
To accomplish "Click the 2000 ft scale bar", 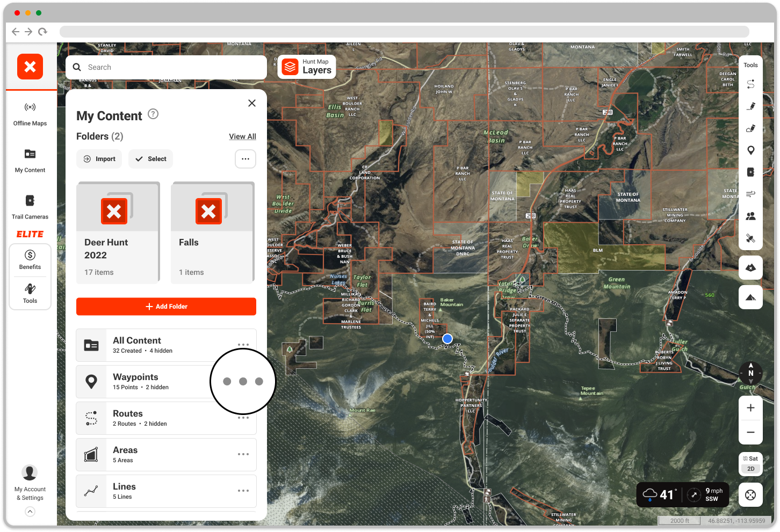I will point(680,521).
